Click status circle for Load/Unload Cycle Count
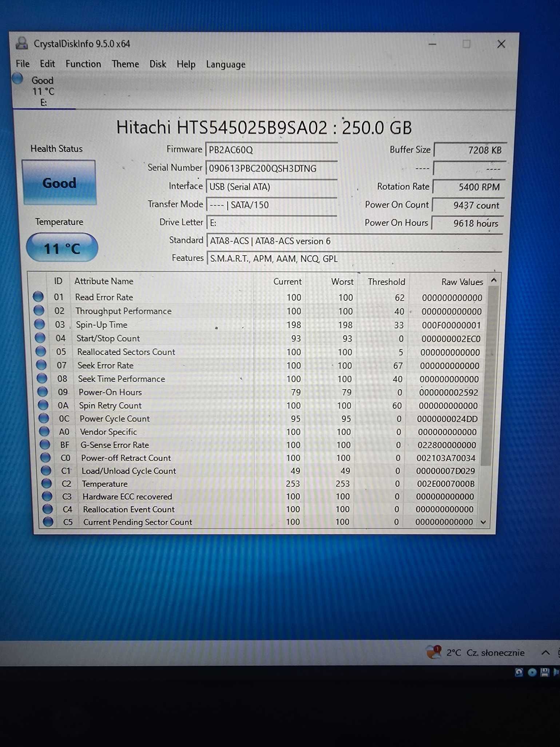Image resolution: width=560 pixels, height=747 pixels. click(46, 470)
